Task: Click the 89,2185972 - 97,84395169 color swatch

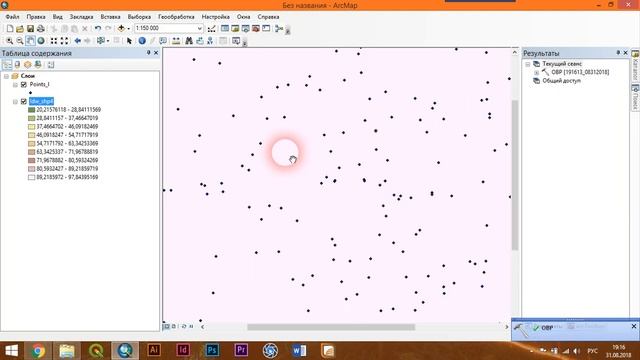Action: pyautogui.click(x=31, y=177)
